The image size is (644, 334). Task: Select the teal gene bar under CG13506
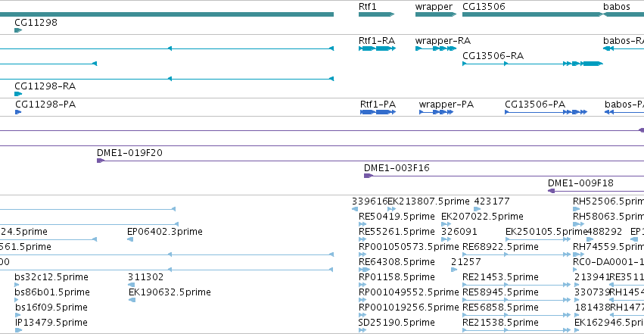(x=533, y=14)
